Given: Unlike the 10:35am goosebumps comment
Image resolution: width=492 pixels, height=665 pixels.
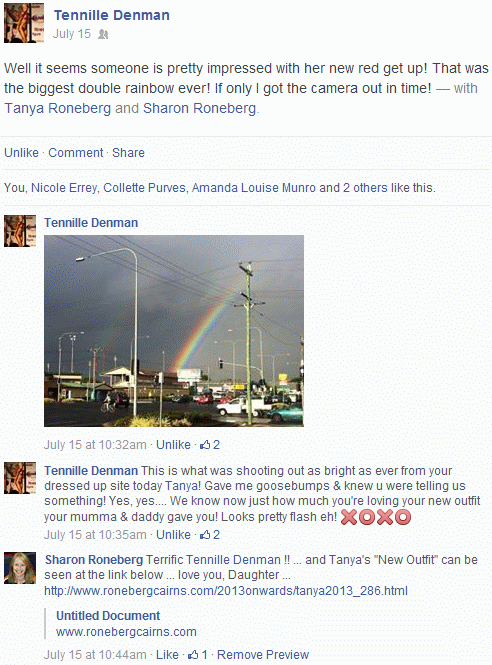Looking at the screenshot, I should point(173,535).
